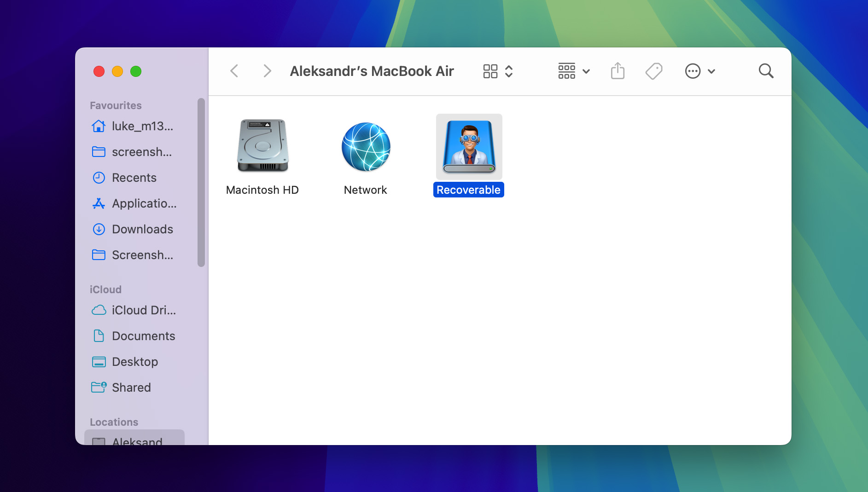The width and height of the screenshot is (868, 492).
Task: Open the Macintosh HD drive icon
Action: point(263,146)
